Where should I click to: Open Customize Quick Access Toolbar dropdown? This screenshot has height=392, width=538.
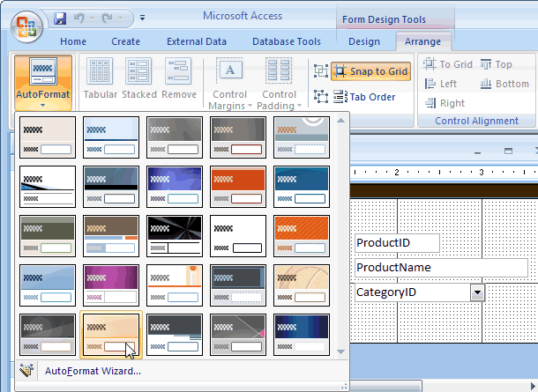click(142, 18)
